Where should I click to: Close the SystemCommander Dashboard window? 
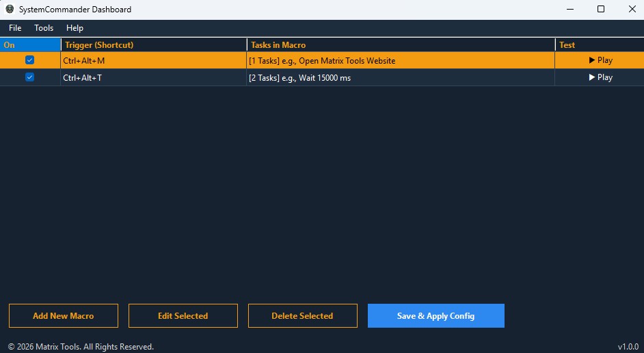pyautogui.click(x=632, y=9)
